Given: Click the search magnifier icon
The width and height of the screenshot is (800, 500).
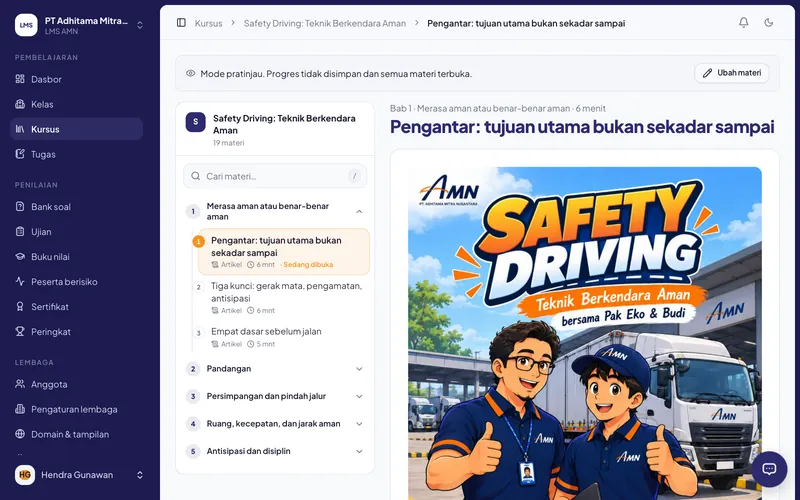Looking at the screenshot, I should pyautogui.click(x=195, y=176).
